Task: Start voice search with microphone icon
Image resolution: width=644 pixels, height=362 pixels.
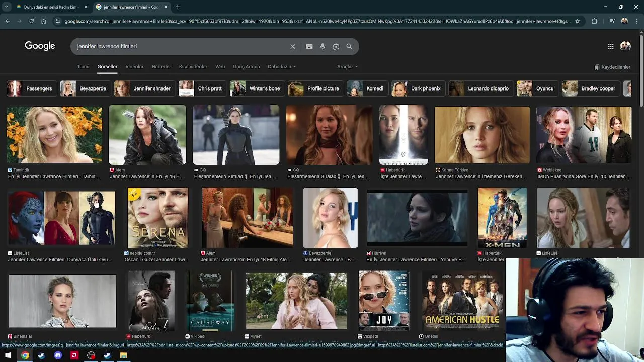Action: (323, 46)
